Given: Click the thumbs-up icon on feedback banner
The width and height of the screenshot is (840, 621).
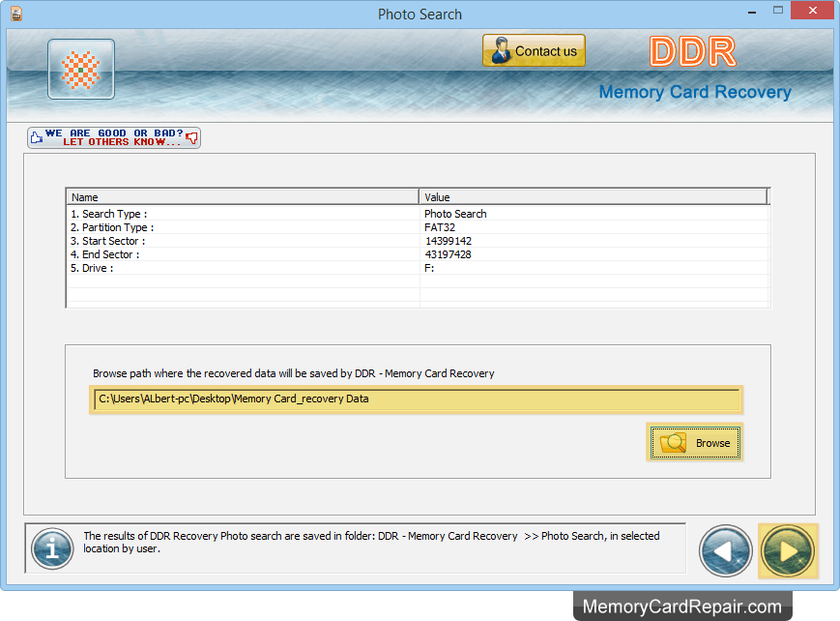Looking at the screenshot, I should coord(37,137).
